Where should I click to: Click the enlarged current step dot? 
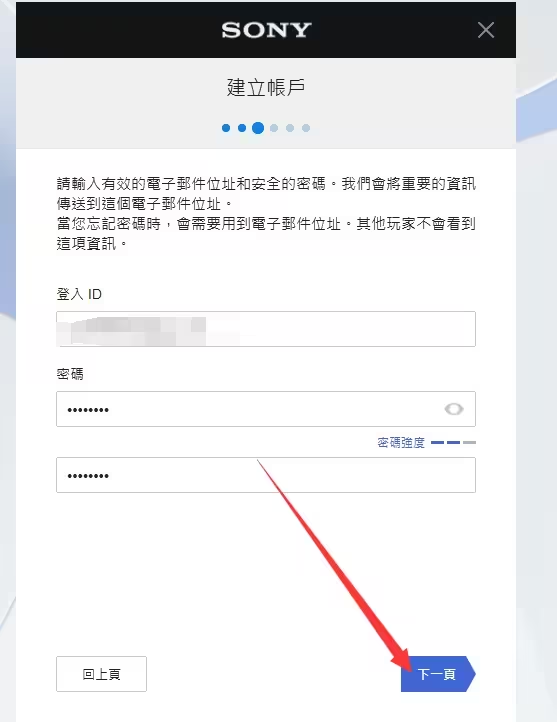pyautogui.click(x=258, y=128)
